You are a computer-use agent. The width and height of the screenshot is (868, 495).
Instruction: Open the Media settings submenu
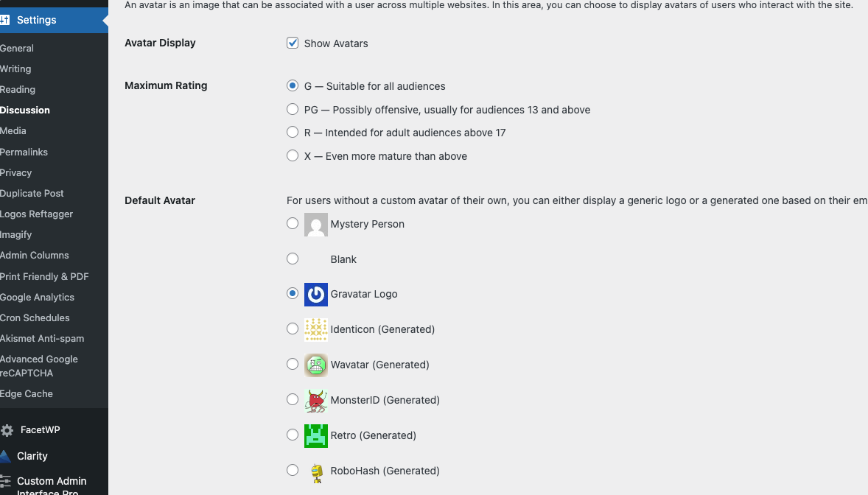13,130
